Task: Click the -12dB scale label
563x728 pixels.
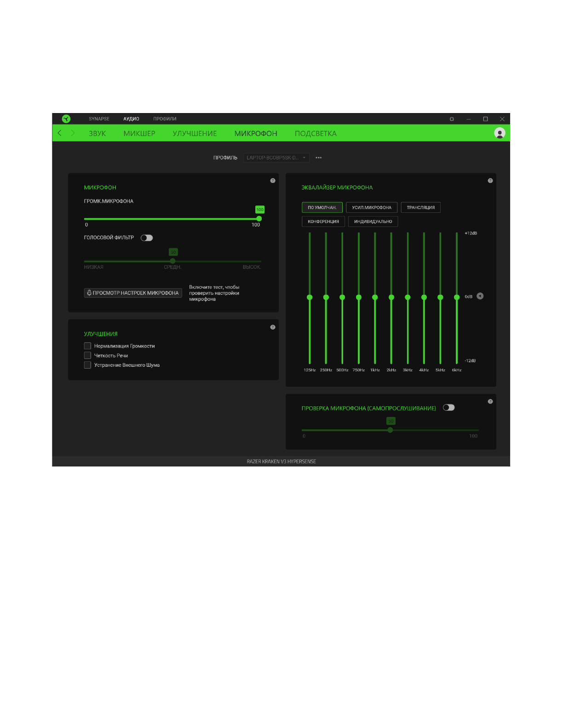Action: (x=470, y=361)
